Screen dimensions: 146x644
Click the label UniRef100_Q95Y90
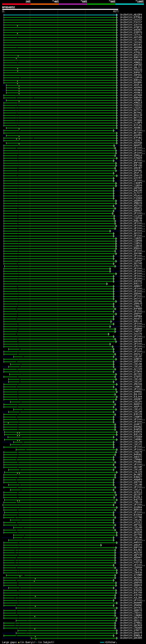coord(131,361)
